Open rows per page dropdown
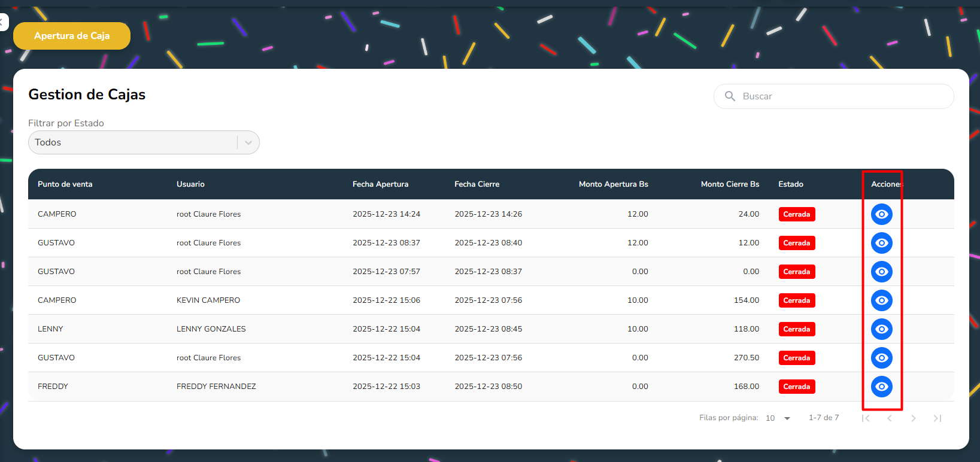980x462 pixels. point(778,418)
